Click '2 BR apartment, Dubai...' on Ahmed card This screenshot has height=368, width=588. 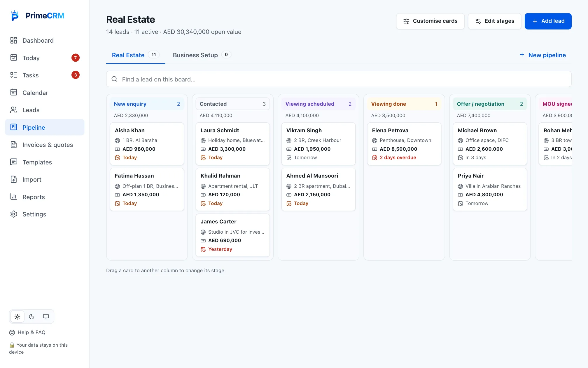coord(322,186)
